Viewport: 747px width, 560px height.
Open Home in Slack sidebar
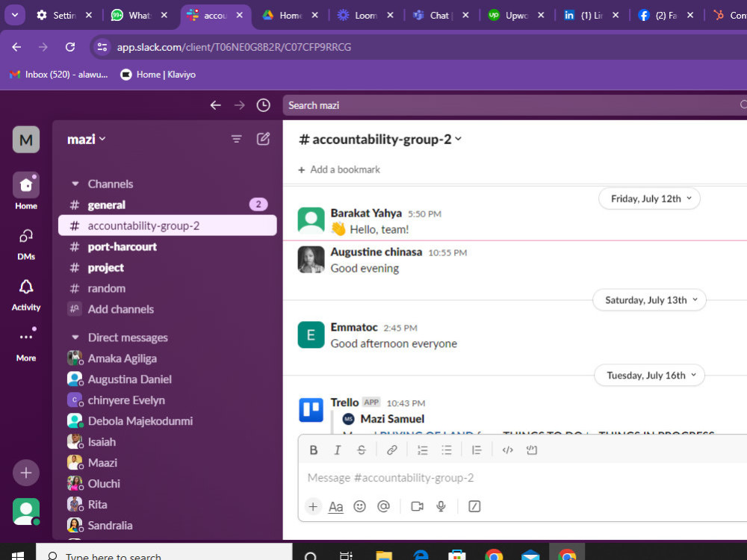[x=25, y=191]
